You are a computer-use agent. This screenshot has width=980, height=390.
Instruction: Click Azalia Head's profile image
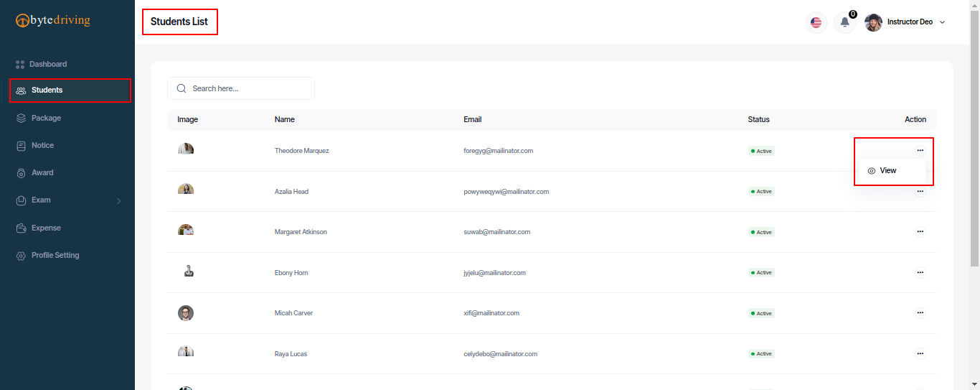point(186,190)
